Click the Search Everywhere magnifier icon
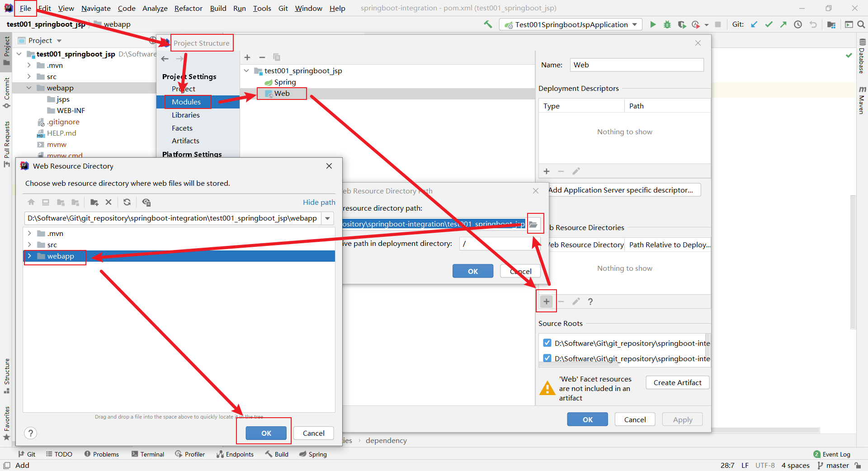This screenshot has width=868, height=471. 861,24
